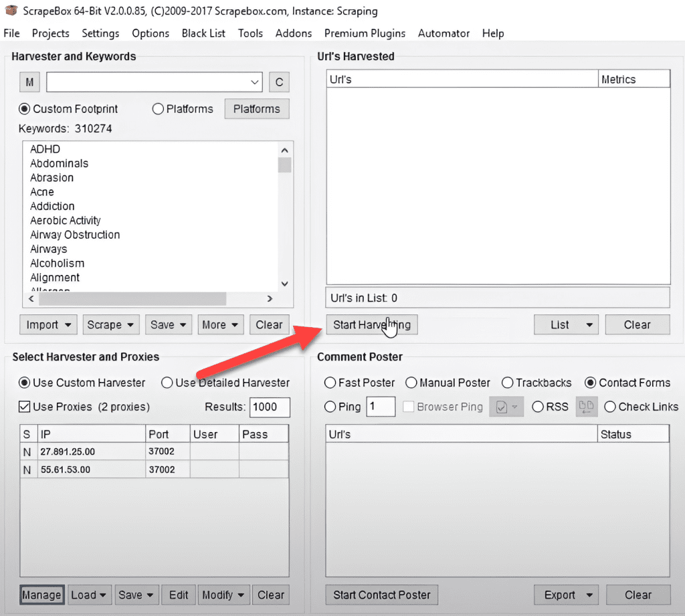Screen dimensions: 685x616
Task: Open the Settings menu
Action: 100,33
